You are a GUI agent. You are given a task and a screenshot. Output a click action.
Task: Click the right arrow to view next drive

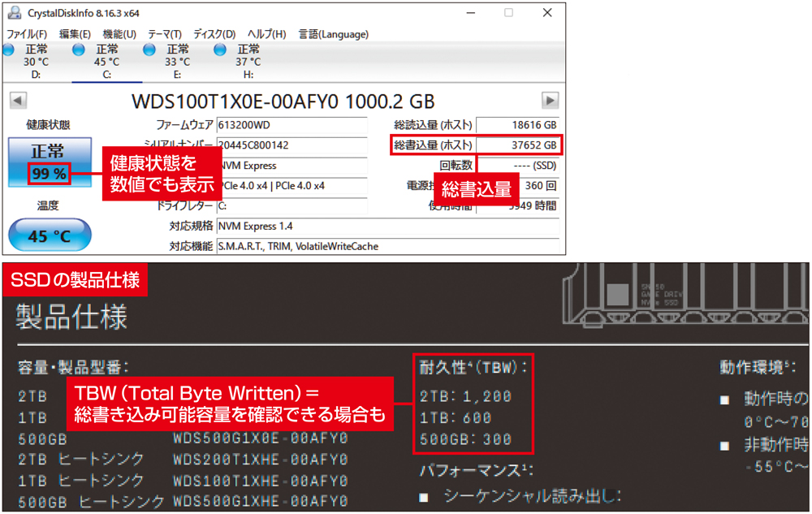551,101
